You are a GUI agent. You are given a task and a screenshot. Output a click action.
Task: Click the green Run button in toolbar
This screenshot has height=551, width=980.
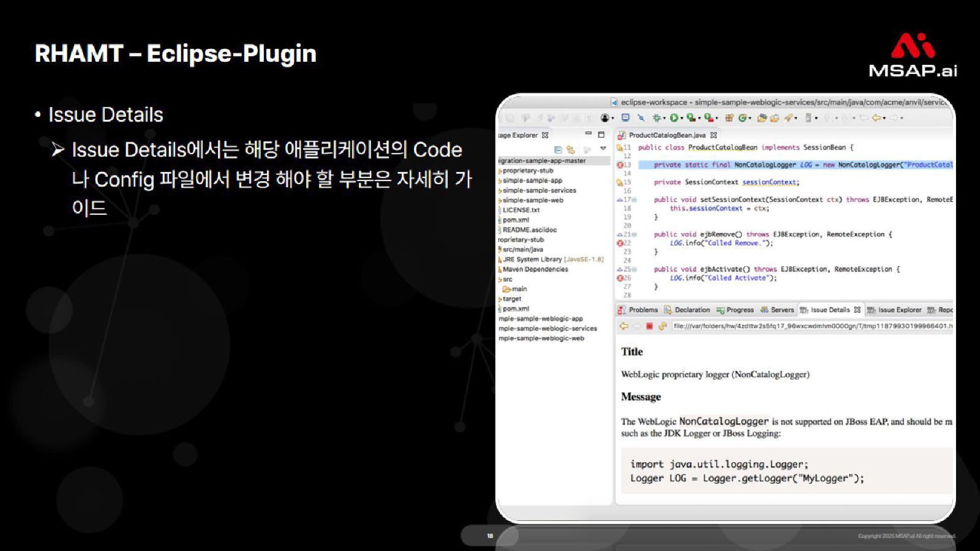click(674, 118)
